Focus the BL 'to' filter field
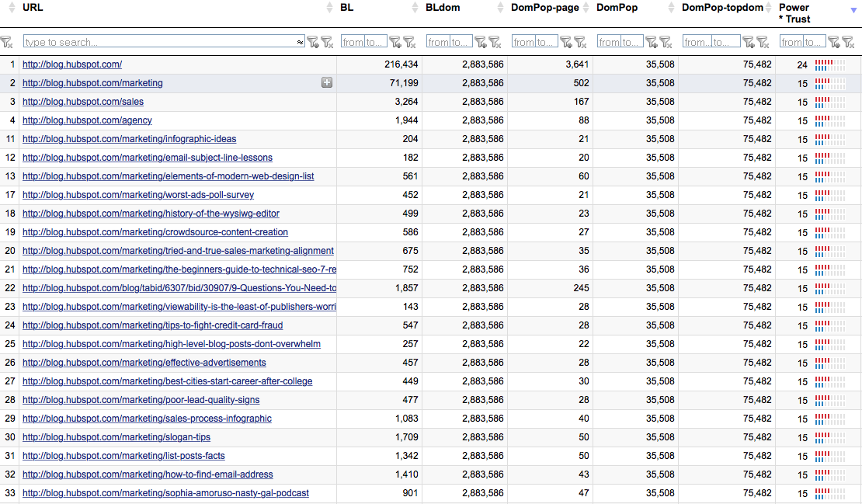Screen dimensions: 862x504 click(376, 42)
